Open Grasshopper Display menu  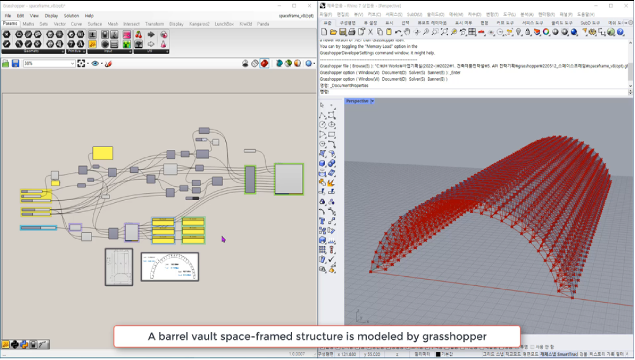(x=51, y=16)
